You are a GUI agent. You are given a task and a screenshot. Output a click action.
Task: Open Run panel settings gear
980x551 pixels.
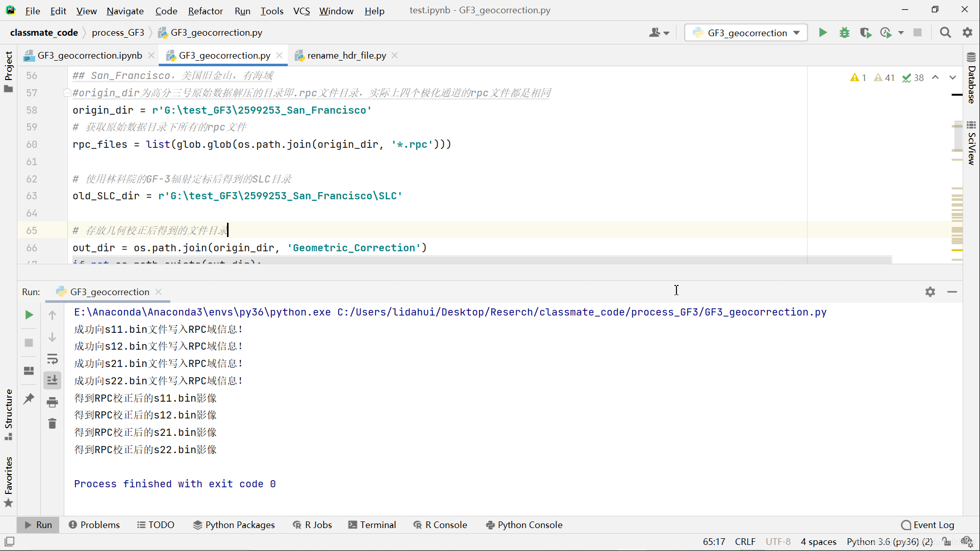[930, 292]
